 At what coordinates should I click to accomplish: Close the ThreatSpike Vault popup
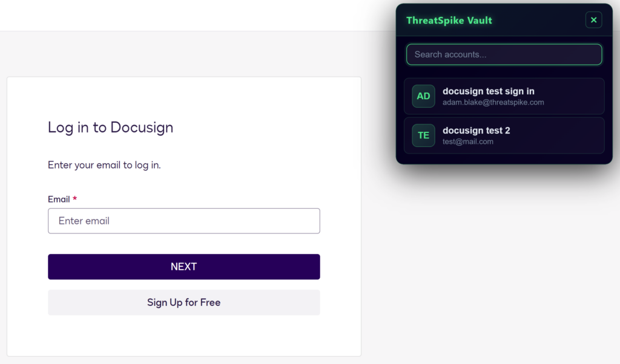593,20
